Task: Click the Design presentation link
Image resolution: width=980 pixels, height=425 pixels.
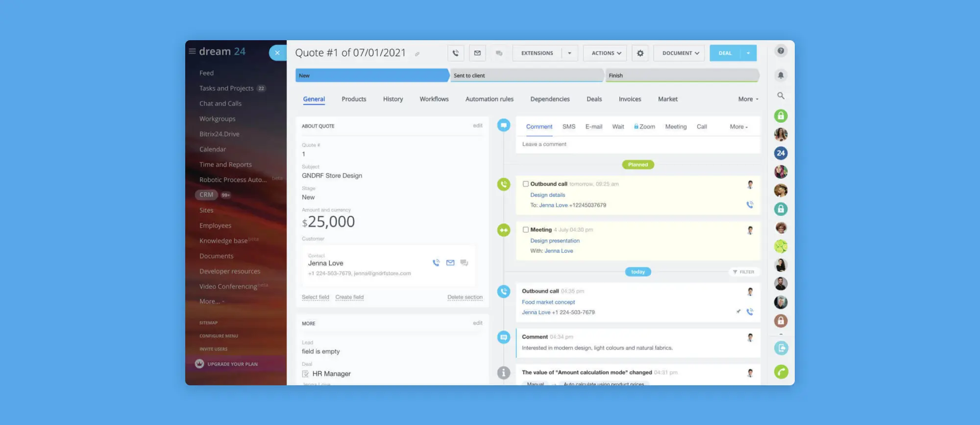Action: click(555, 241)
